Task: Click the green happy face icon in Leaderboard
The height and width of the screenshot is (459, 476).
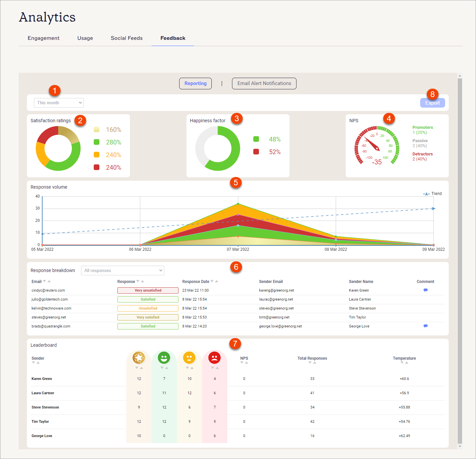Action: point(164,358)
